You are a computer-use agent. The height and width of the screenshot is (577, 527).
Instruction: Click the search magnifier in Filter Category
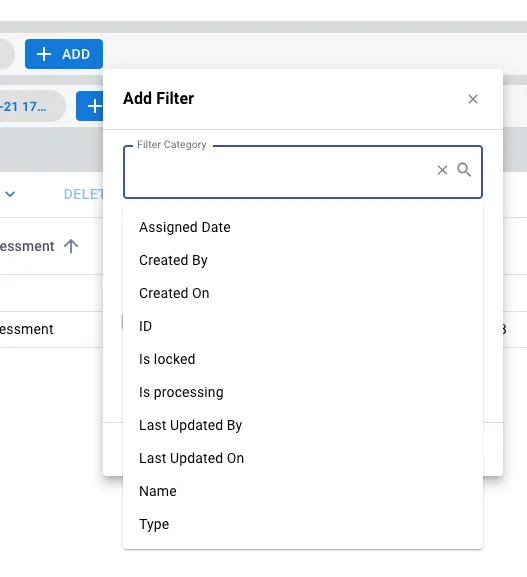click(x=464, y=170)
